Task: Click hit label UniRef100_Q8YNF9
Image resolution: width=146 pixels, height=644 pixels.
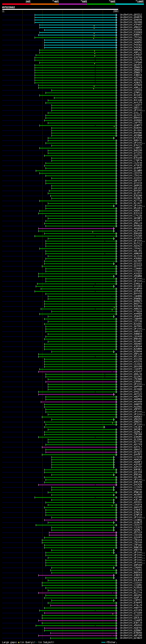Action: 131,218
